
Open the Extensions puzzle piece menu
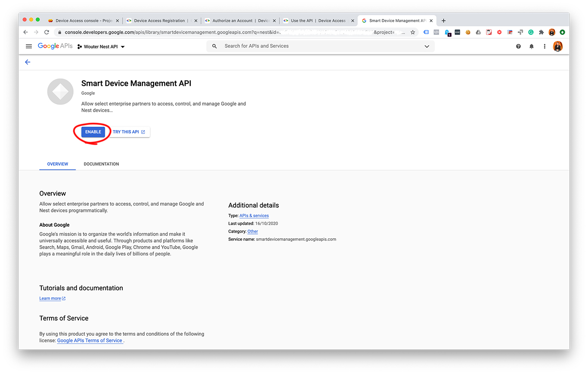click(542, 32)
